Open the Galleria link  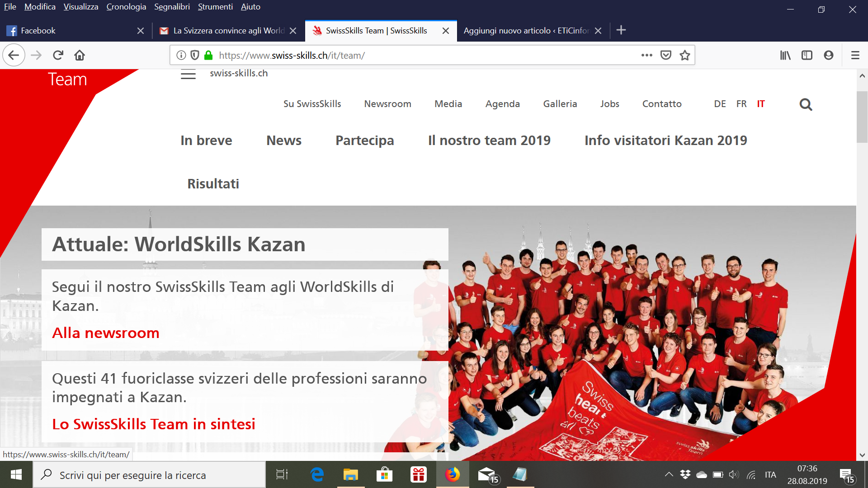560,104
